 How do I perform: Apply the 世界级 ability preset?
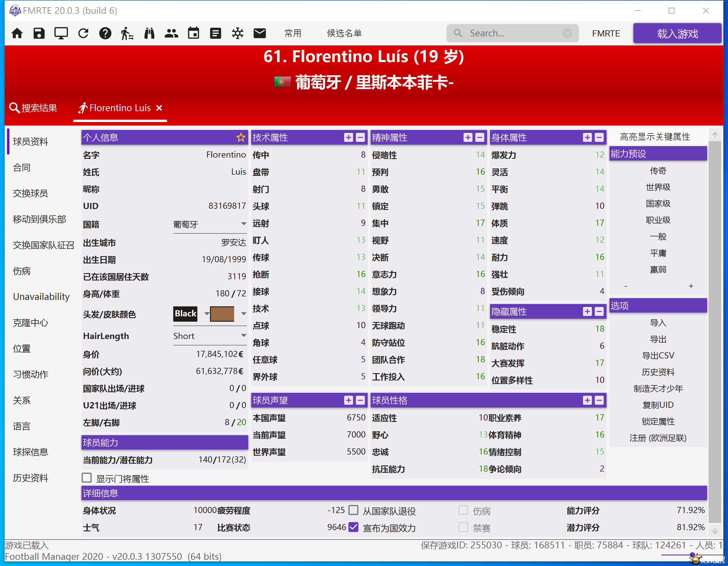click(658, 187)
